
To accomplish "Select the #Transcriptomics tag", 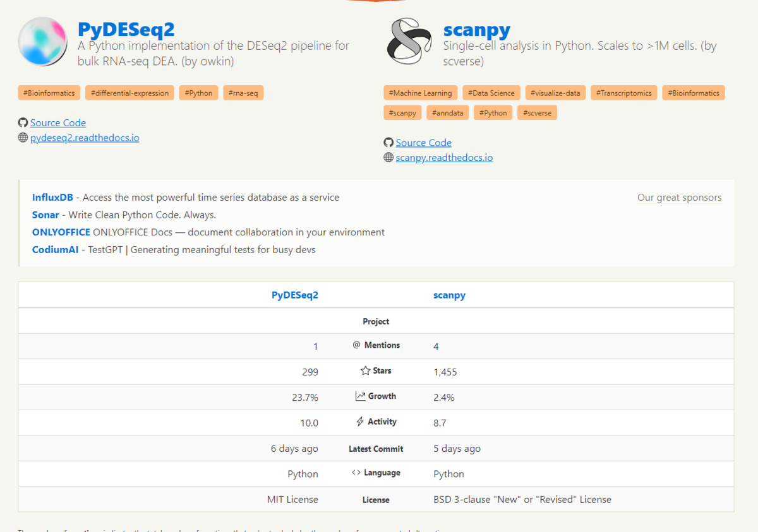I will pos(623,93).
